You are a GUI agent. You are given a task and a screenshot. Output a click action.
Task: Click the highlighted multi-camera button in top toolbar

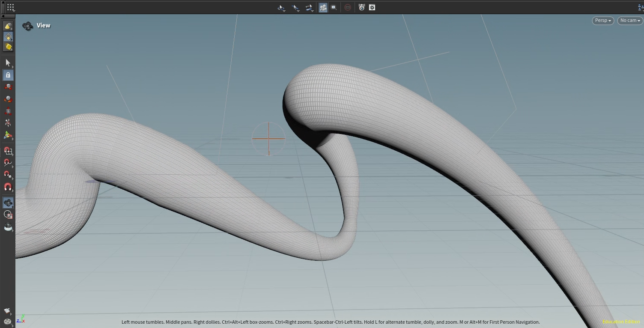(323, 7)
